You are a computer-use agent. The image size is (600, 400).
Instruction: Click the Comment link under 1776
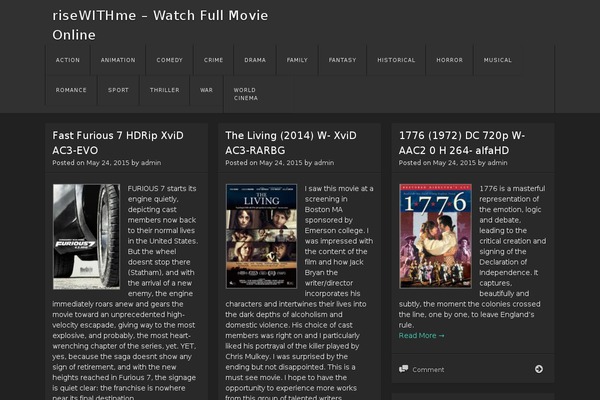[428, 370]
